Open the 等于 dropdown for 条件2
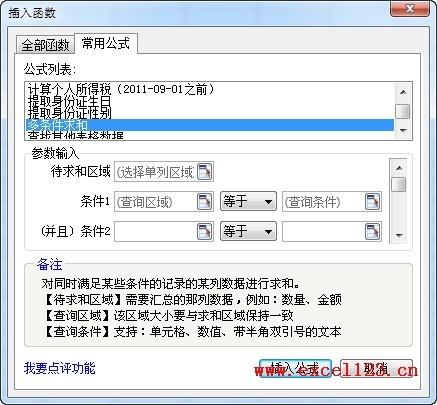This screenshot has height=405, width=437. (248, 231)
